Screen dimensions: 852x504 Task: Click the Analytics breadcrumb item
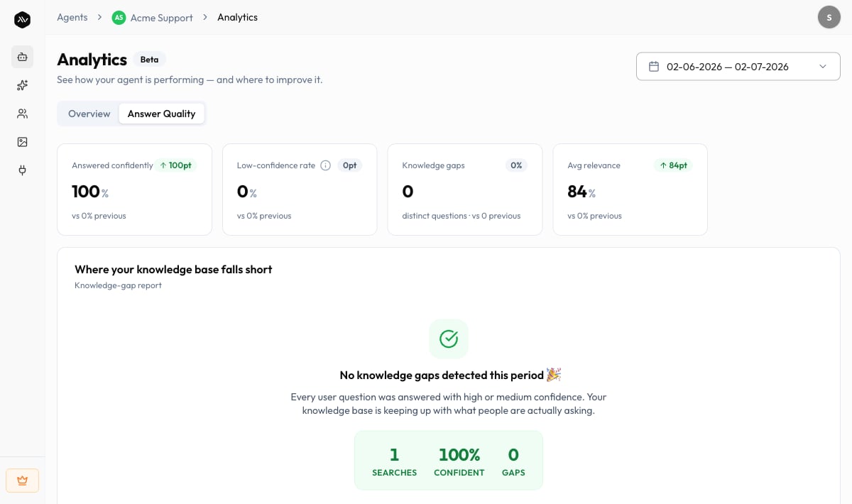click(237, 17)
